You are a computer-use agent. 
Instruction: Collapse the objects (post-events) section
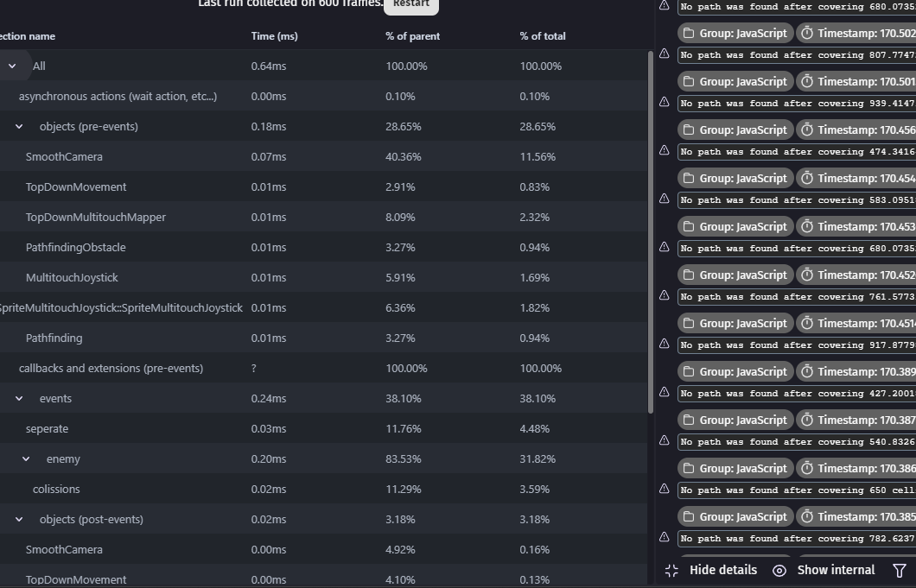pos(19,519)
